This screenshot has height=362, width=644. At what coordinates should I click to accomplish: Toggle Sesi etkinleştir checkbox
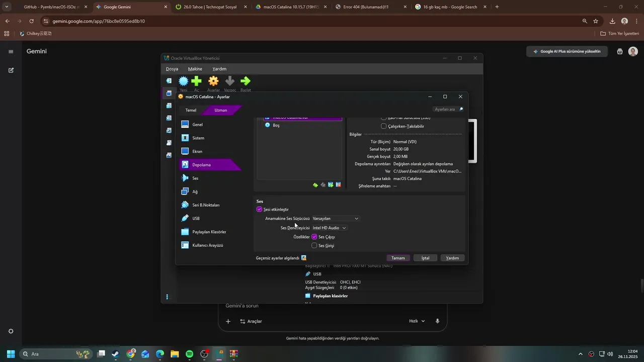[259, 209]
